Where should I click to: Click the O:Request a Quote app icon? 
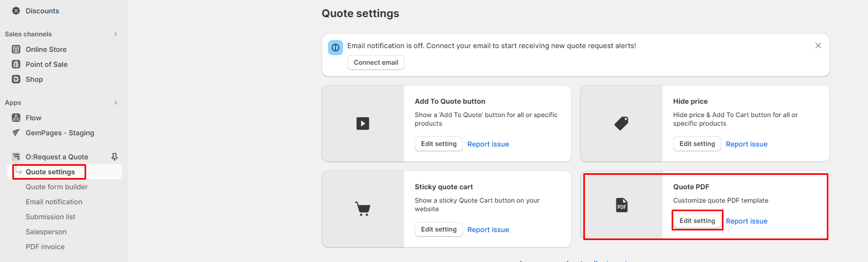coord(16,157)
